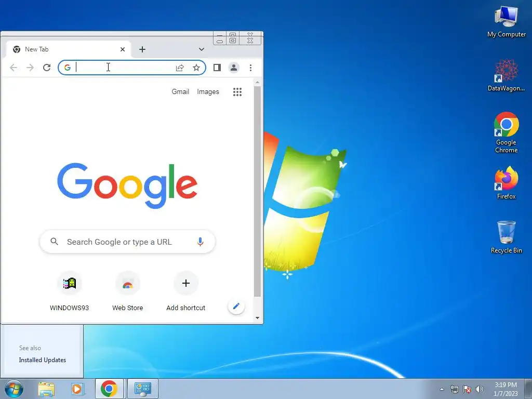Select My Computer desktop icon

506,21
